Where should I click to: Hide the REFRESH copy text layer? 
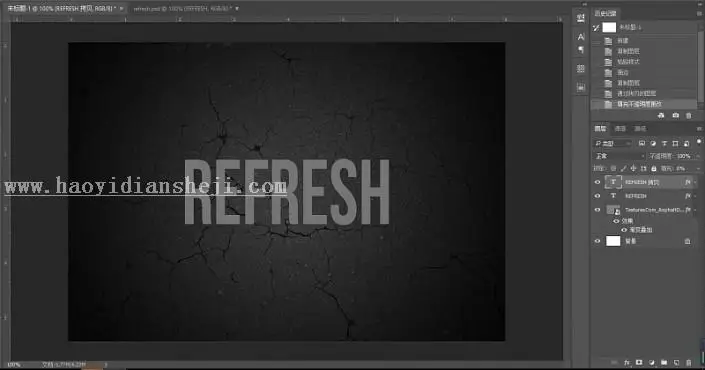598,182
